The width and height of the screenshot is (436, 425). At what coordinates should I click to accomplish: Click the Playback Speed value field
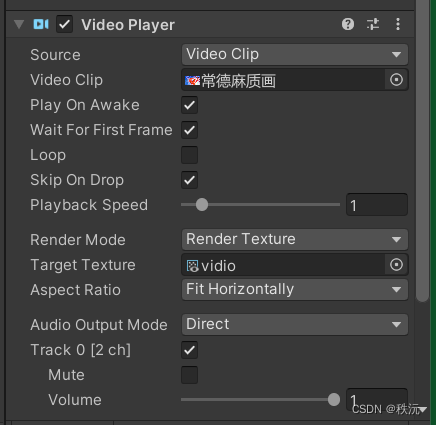pos(377,205)
